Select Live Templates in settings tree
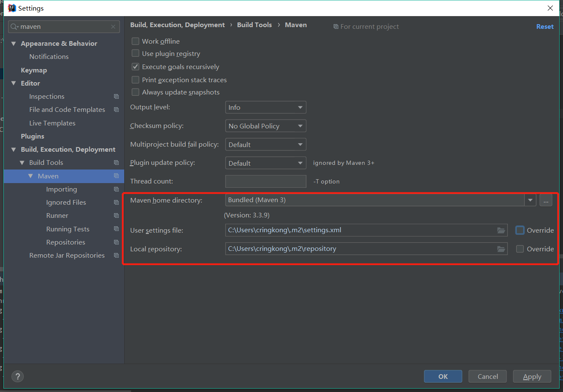Viewport: 563px width, 392px height. tap(52, 123)
